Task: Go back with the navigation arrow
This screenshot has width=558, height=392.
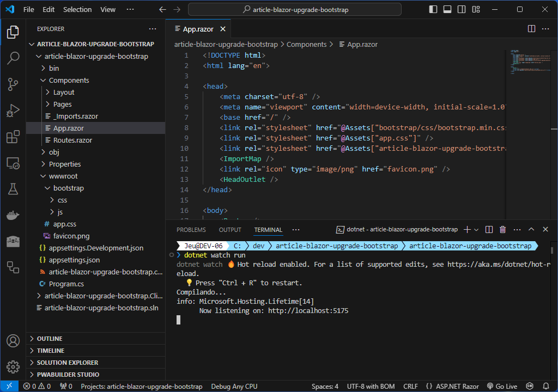Action: tap(162, 10)
